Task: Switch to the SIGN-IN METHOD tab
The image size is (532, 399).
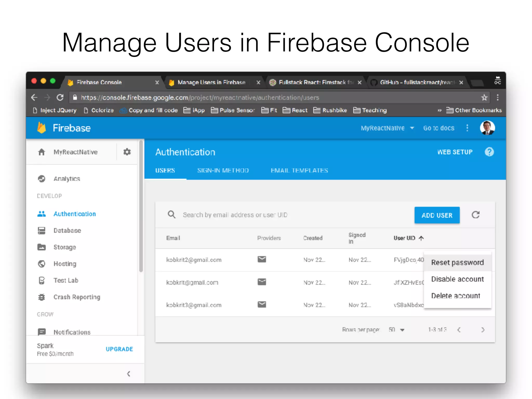Action: 223,170
